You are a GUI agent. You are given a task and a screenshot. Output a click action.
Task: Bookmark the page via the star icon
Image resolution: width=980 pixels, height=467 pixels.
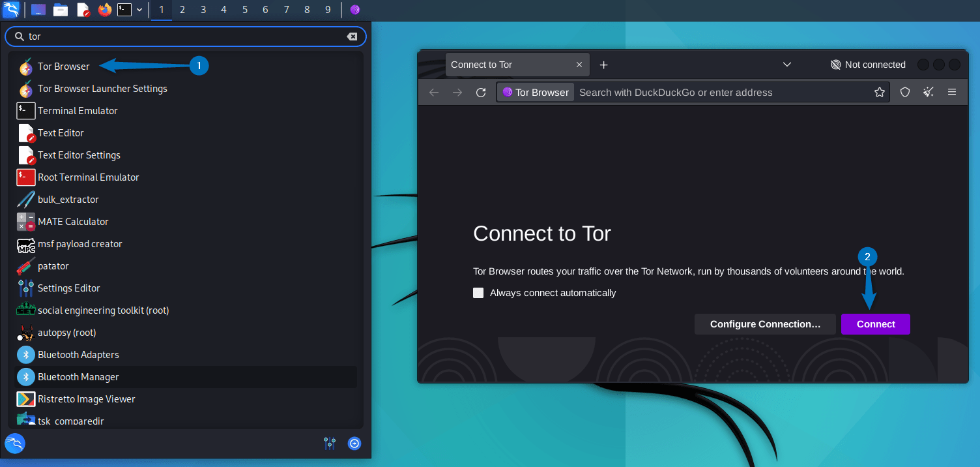[880, 92]
